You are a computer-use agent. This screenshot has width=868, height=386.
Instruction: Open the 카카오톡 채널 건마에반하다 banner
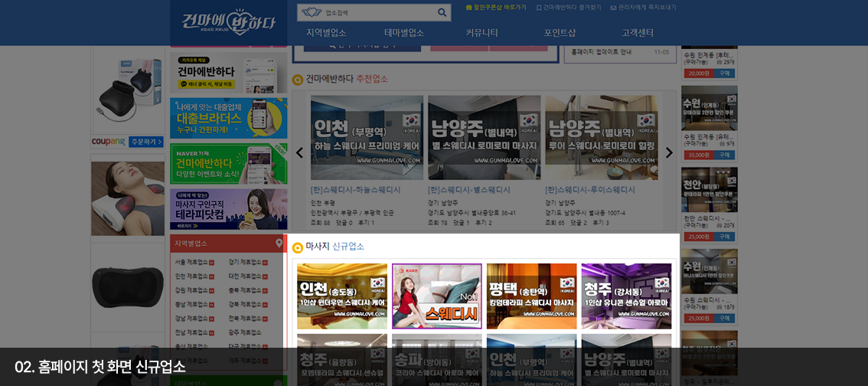[x=229, y=73]
